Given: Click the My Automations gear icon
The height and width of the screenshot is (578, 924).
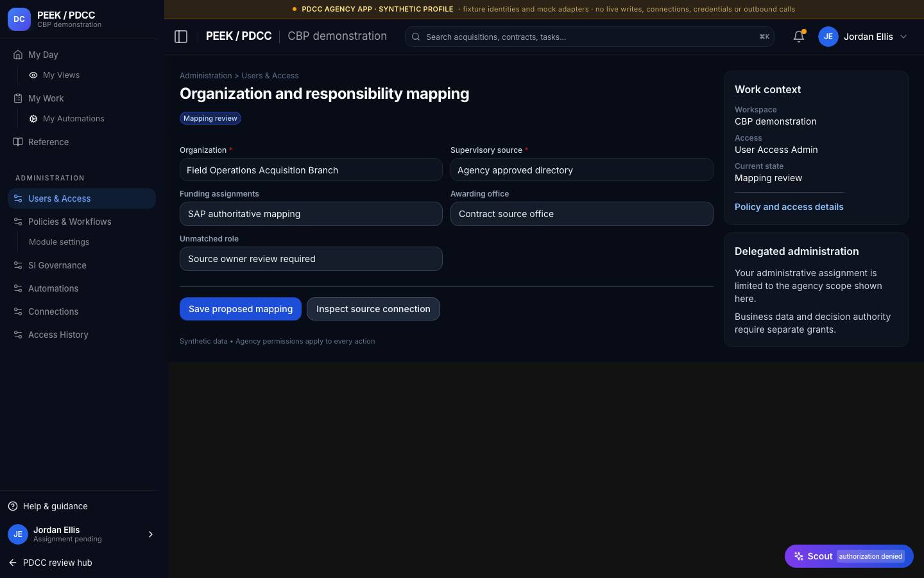Looking at the screenshot, I should tap(33, 119).
